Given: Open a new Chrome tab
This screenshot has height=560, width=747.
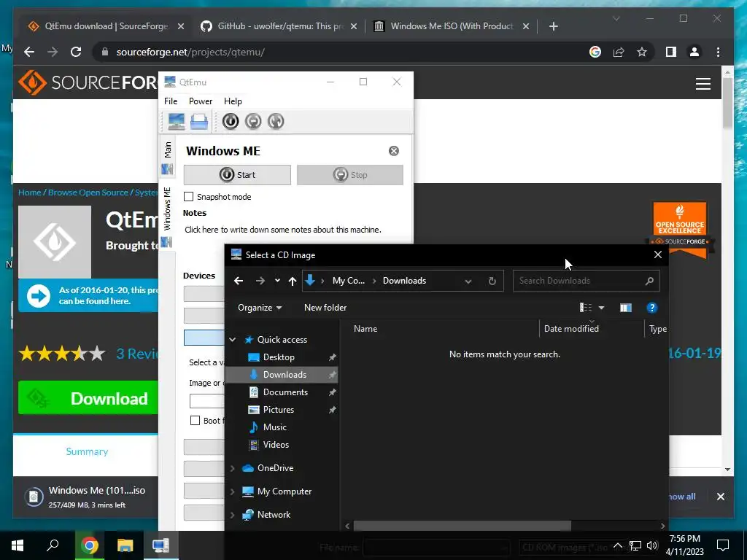Looking at the screenshot, I should 553,26.
